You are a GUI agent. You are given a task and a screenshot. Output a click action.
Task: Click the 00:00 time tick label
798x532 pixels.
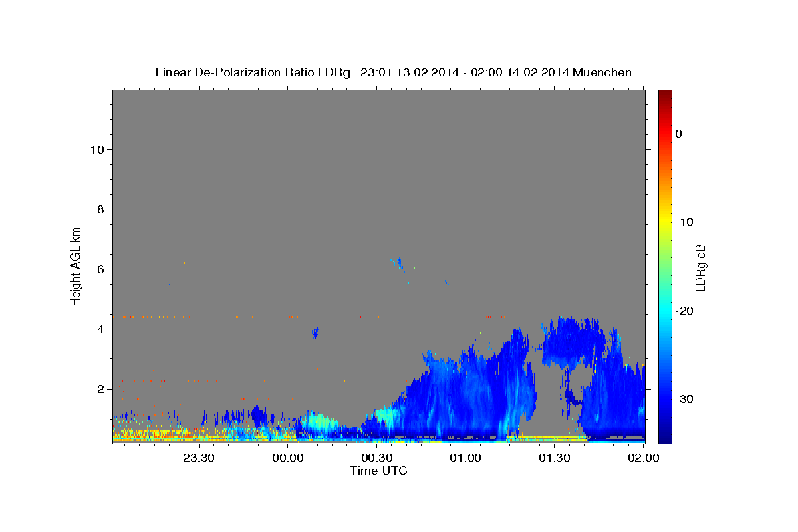click(x=288, y=458)
